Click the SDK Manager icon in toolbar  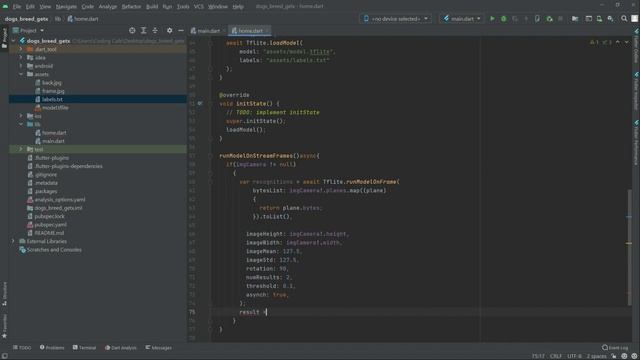[611, 19]
